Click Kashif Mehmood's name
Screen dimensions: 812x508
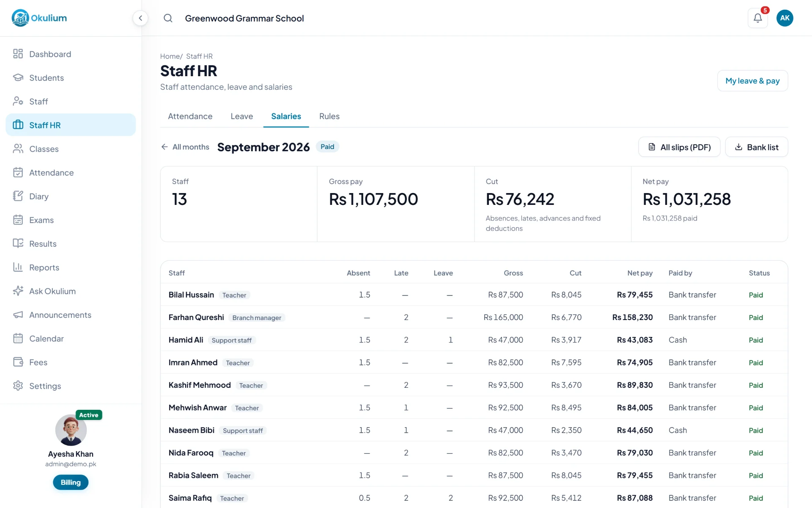point(200,385)
